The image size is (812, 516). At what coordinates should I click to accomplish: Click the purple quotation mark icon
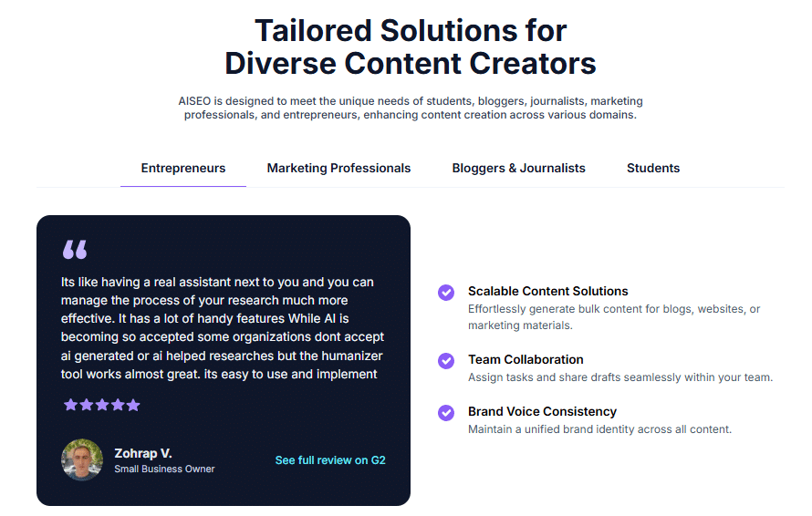click(x=75, y=249)
